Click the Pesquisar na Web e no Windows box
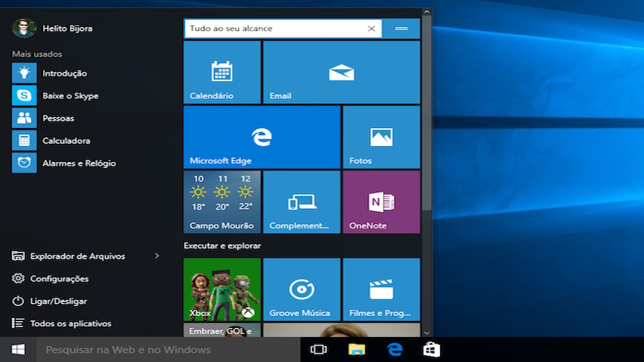Image resolution: width=644 pixels, height=362 pixels. [169, 350]
